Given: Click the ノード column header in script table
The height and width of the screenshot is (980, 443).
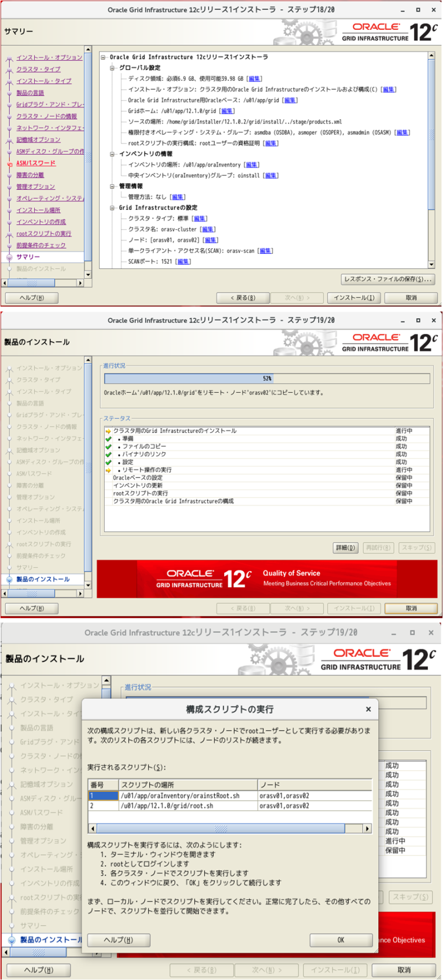Looking at the screenshot, I should [315, 785].
